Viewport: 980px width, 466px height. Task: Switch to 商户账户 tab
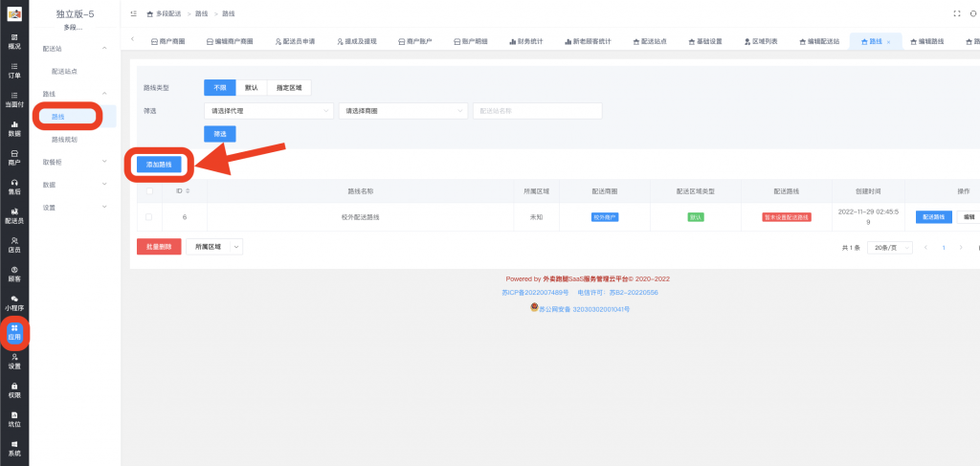[415, 42]
